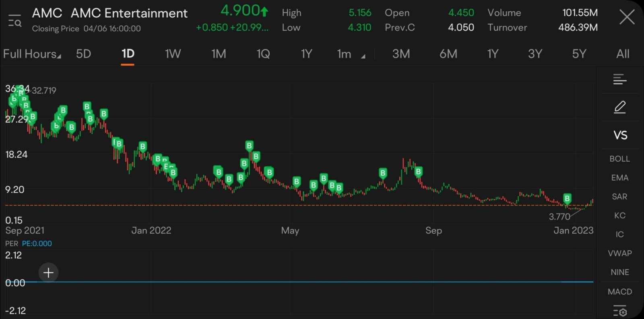The image size is (644, 319).
Task: Tap the +0.850 price change text
Action: pos(212,27)
